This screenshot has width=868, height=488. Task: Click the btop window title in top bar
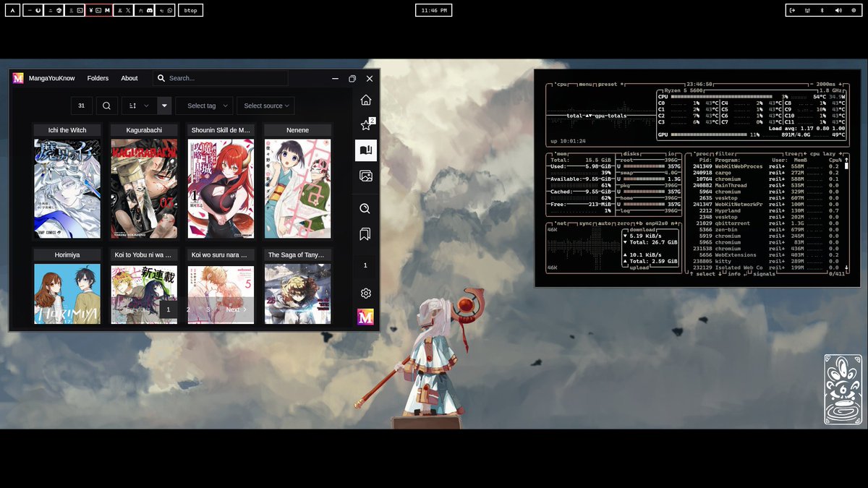tap(190, 10)
